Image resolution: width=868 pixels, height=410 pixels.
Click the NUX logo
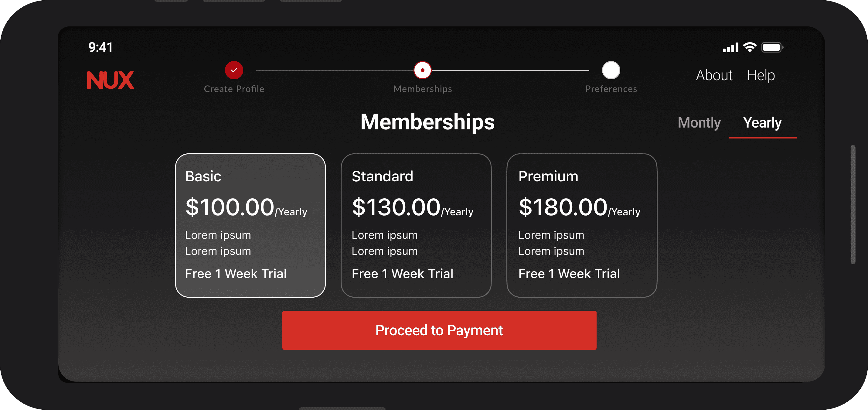110,80
